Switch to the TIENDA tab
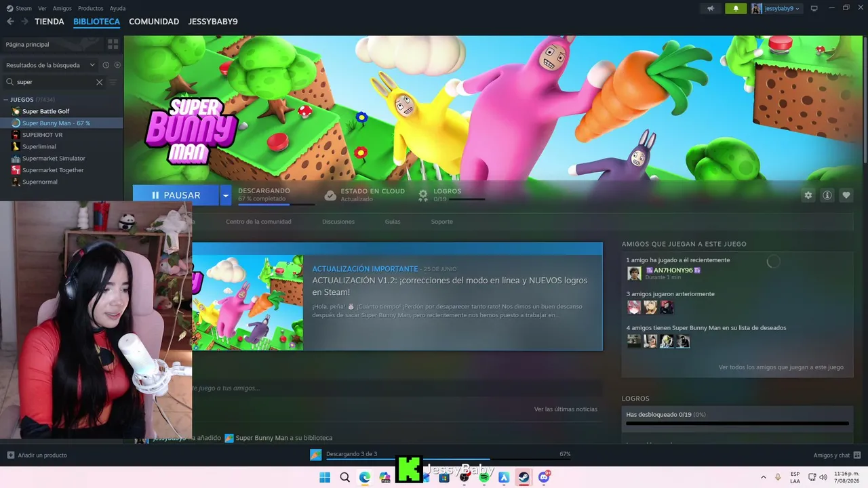 tap(50, 22)
